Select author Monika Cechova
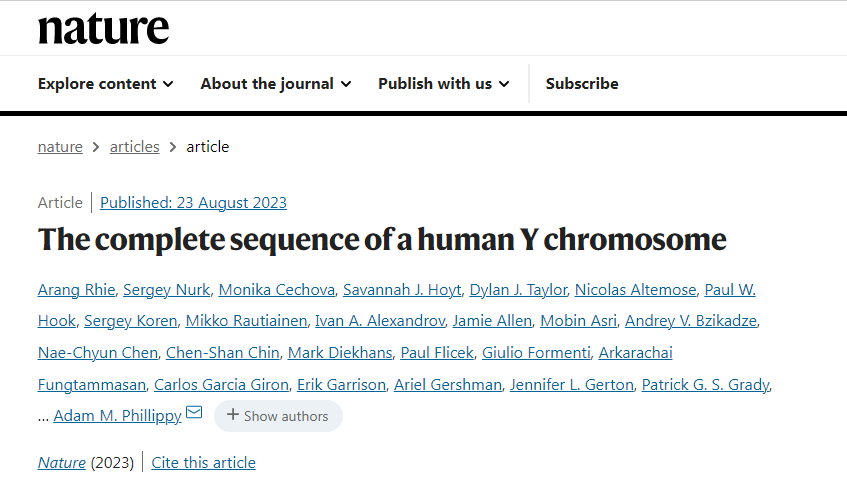The width and height of the screenshot is (847, 485). pos(277,290)
